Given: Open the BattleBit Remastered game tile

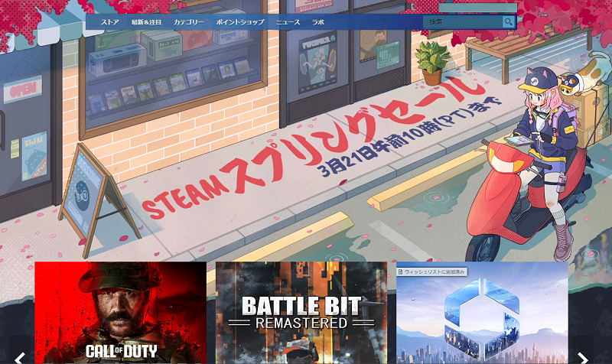Looking at the screenshot, I should click(301, 314).
